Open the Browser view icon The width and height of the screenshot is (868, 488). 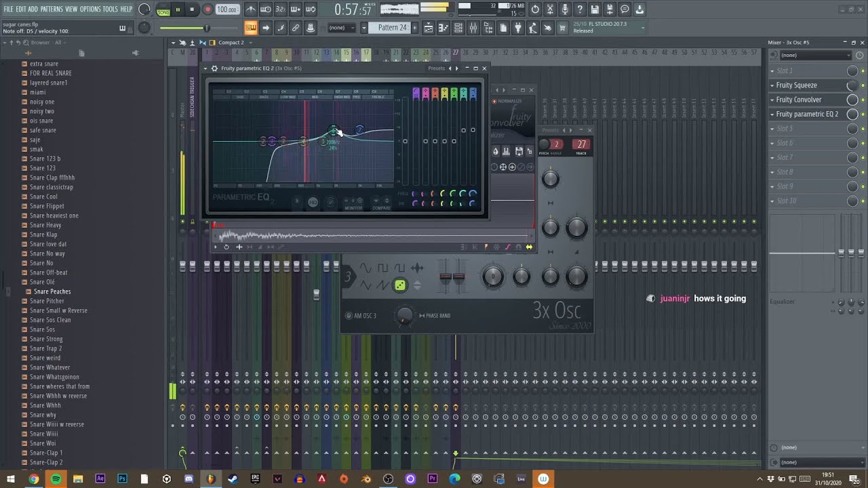click(x=488, y=28)
